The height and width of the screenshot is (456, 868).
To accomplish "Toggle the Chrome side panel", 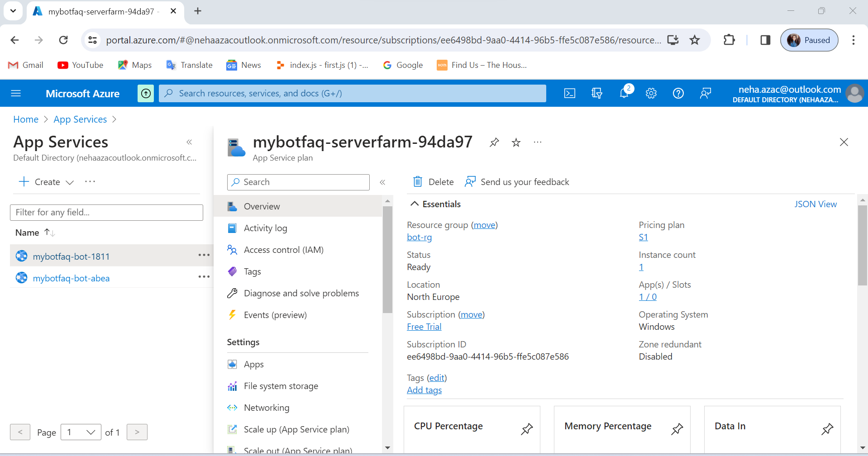I will pyautogui.click(x=765, y=40).
